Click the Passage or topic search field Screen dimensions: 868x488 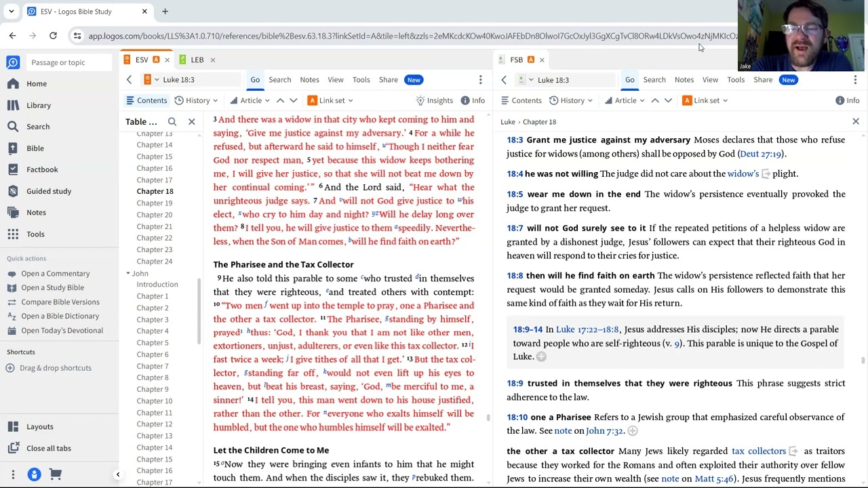click(x=69, y=62)
